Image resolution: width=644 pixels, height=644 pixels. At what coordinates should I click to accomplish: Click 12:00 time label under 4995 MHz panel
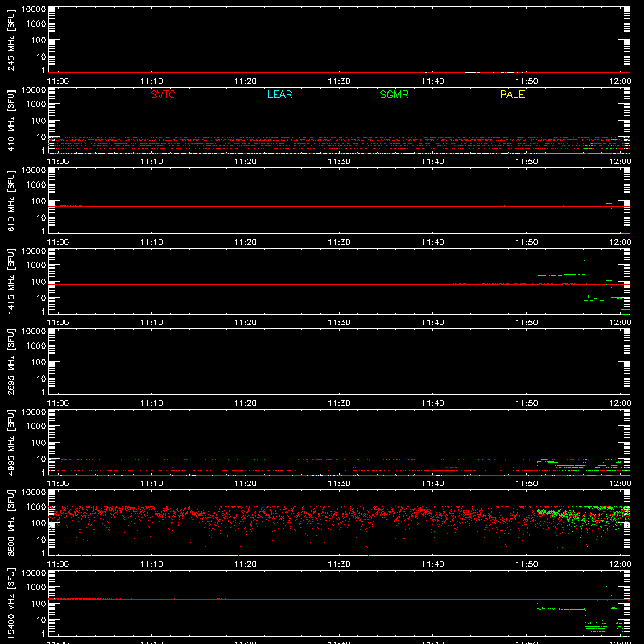[x=620, y=484]
